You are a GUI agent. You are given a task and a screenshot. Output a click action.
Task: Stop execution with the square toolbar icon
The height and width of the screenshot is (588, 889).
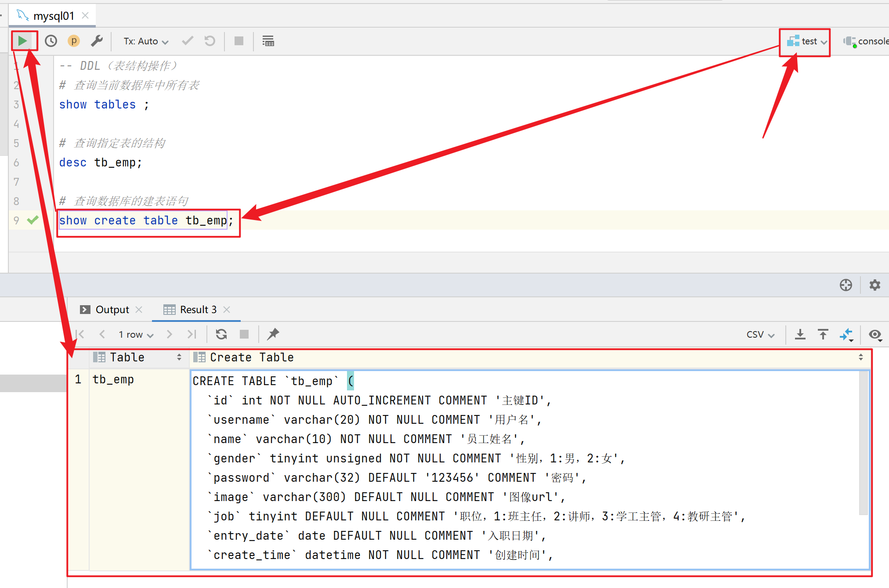tap(239, 41)
